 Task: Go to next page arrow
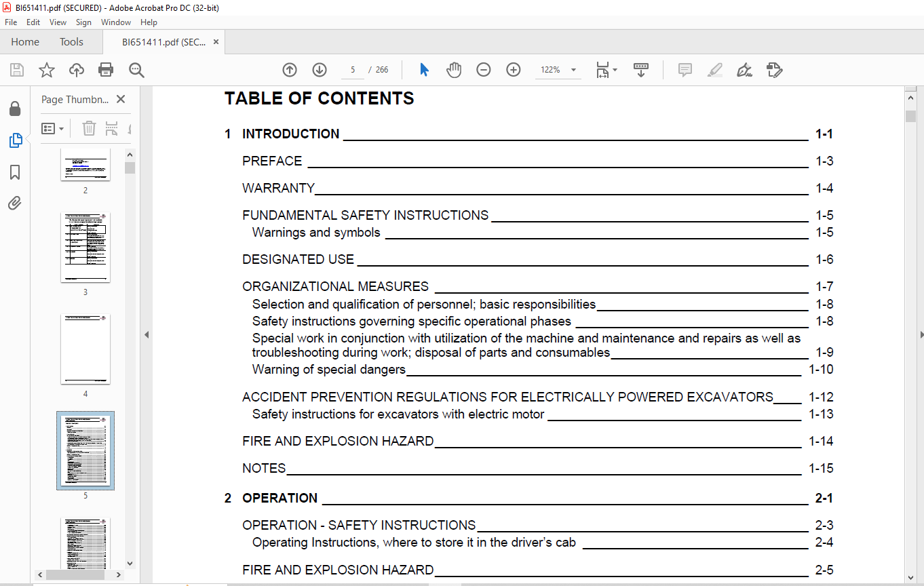pyautogui.click(x=320, y=70)
